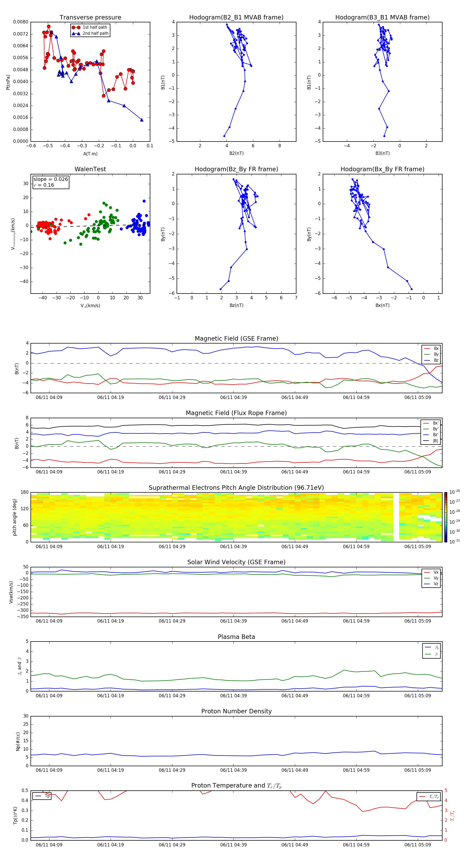Click the '10^-31' colorbar label
The image size is (473, 868).
click(x=455, y=542)
